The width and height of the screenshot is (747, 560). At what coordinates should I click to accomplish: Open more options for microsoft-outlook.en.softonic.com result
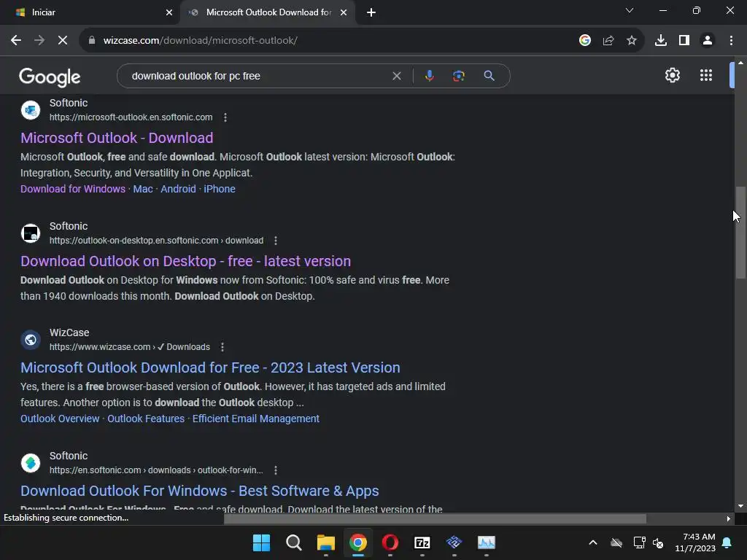pyautogui.click(x=225, y=117)
